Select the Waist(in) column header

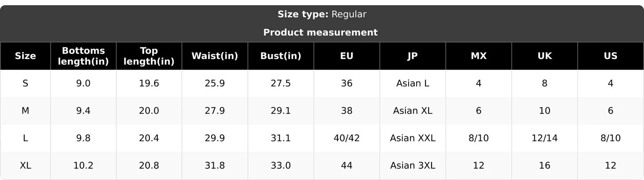(215, 56)
